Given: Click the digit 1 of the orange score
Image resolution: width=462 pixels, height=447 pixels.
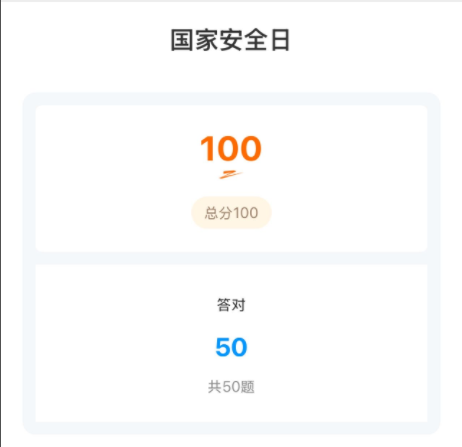Looking at the screenshot, I should [x=208, y=148].
